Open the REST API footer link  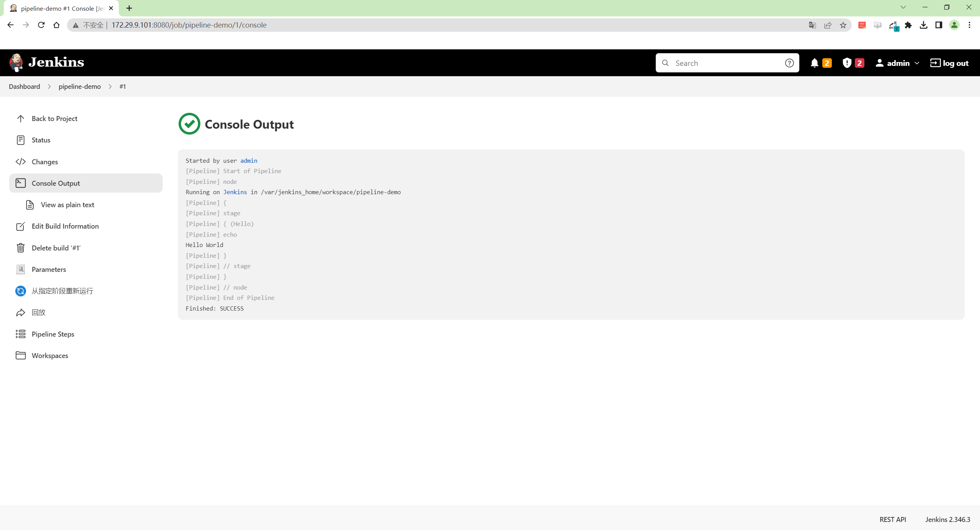click(893, 519)
